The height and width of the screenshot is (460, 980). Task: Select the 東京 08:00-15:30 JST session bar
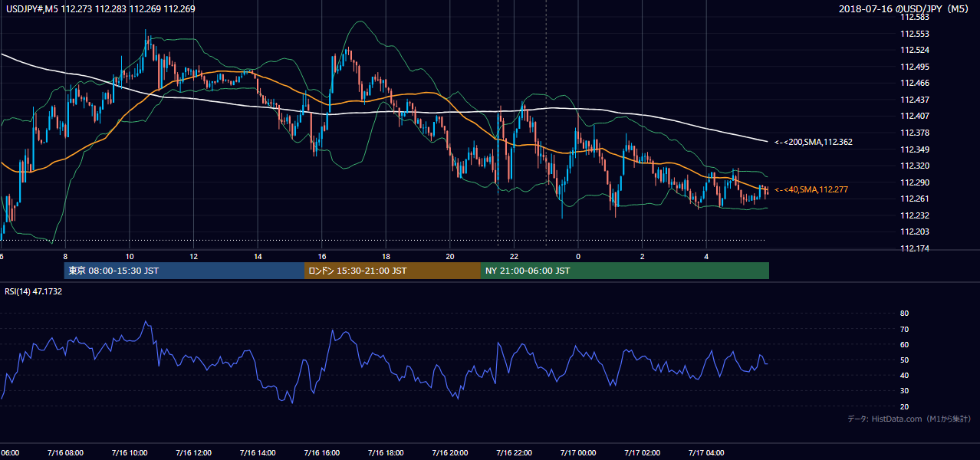point(184,271)
